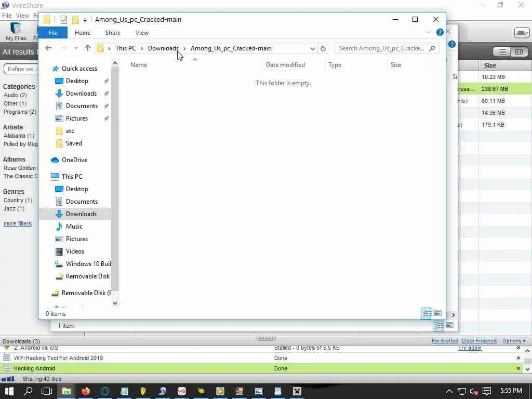Image resolution: width=532 pixels, height=399 pixels.
Task: Open Task View on the taskbar
Action: [47, 391]
